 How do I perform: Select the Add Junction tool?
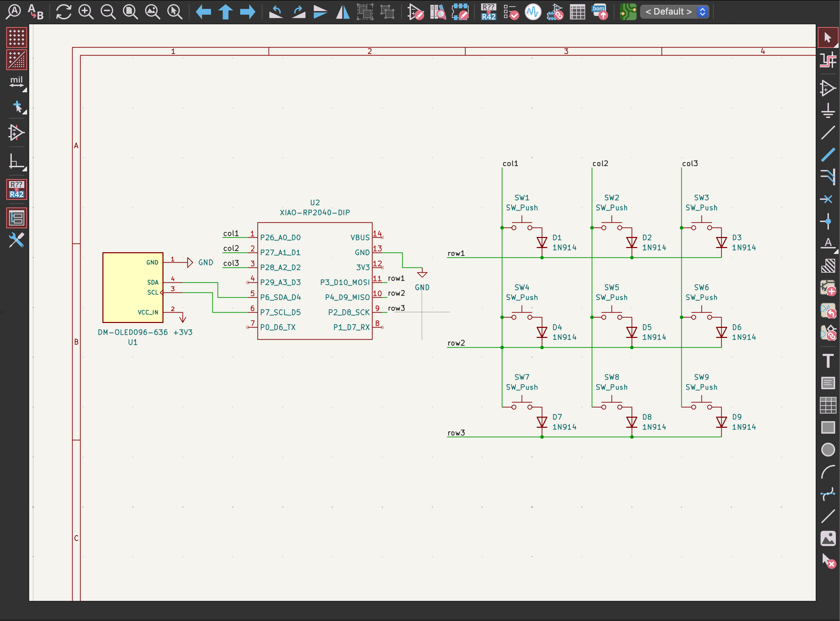828,221
